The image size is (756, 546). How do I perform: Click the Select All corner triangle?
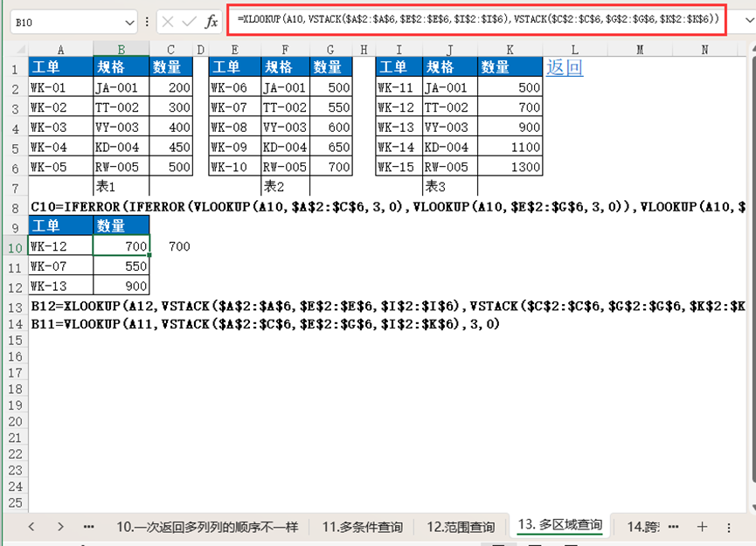tap(19, 49)
